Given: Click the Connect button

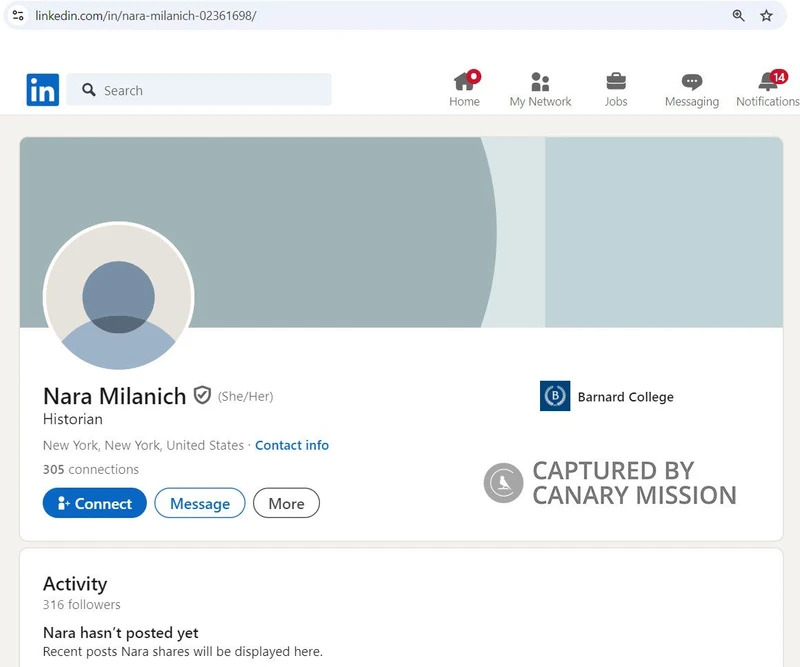Looking at the screenshot, I should click(x=94, y=503).
